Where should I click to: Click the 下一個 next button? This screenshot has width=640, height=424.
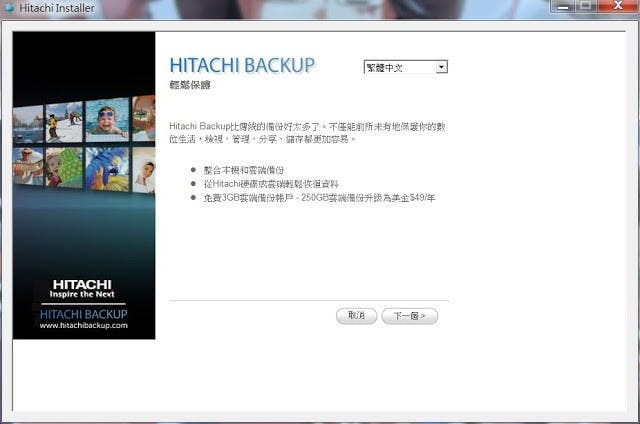click(x=409, y=316)
